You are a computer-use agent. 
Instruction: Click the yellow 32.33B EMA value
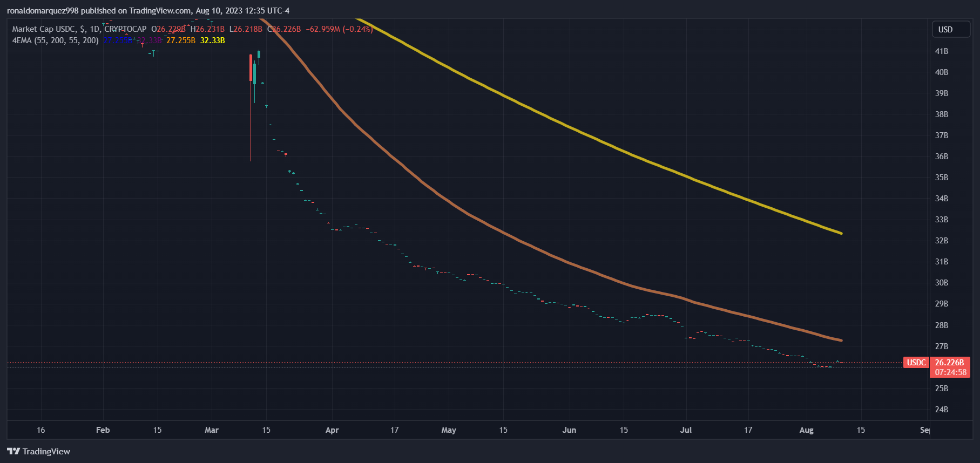[213, 40]
